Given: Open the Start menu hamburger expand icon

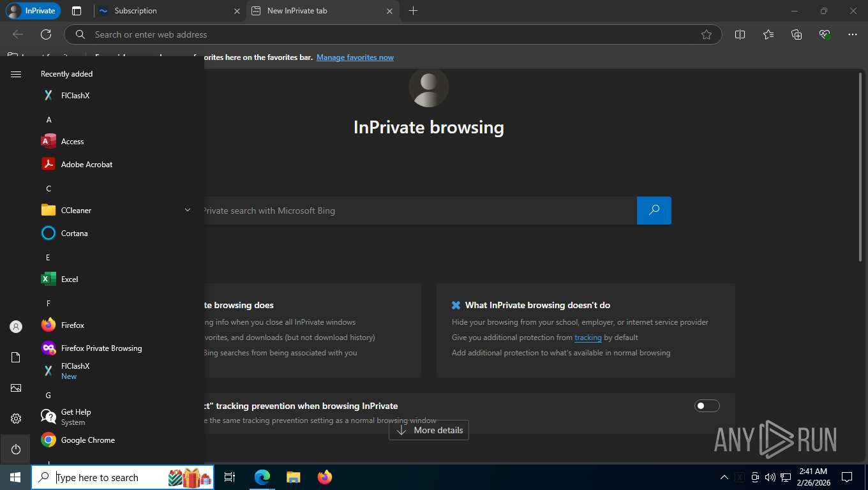Looking at the screenshot, I should tap(16, 74).
